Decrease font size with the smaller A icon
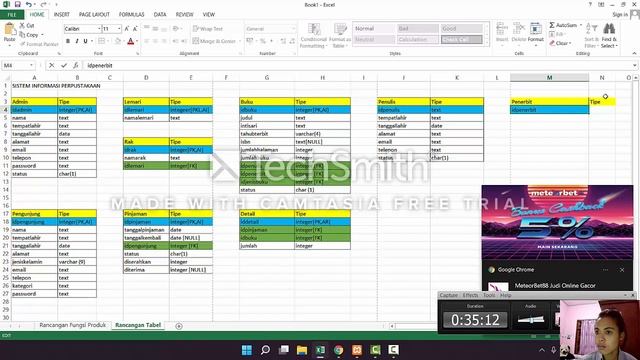This screenshot has width=640, height=360. tap(135, 29)
